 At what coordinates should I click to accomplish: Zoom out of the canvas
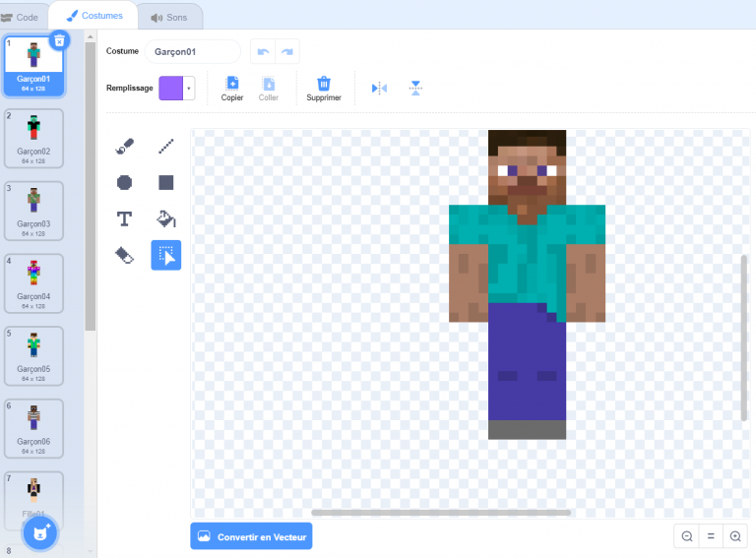[x=686, y=536]
